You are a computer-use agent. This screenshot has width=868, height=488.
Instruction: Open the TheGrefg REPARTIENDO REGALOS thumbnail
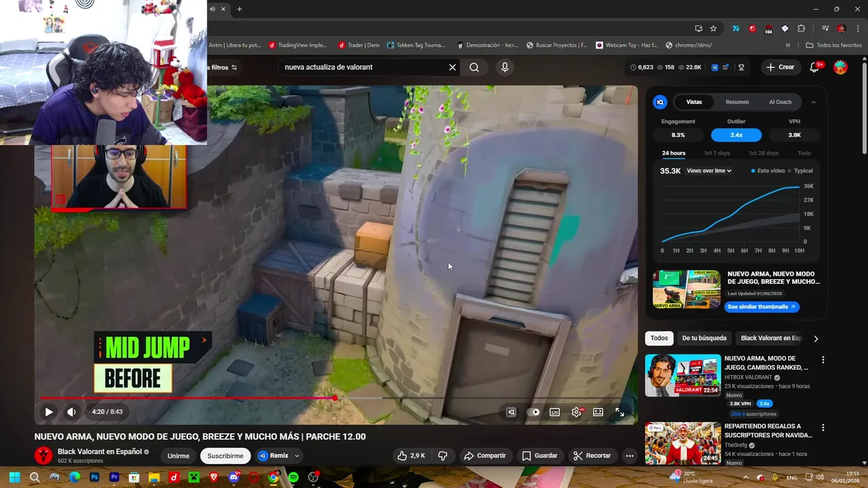[683, 443]
